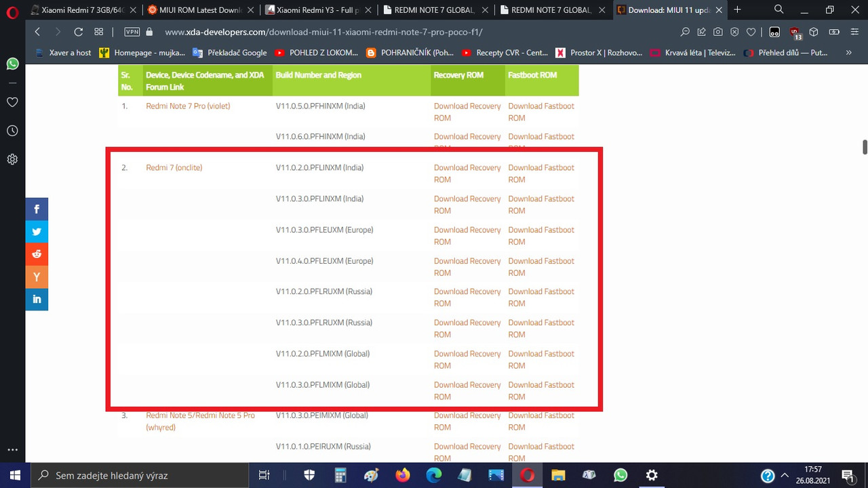868x488 pixels.
Task: Open a new tab with plus button
Action: [737, 9]
